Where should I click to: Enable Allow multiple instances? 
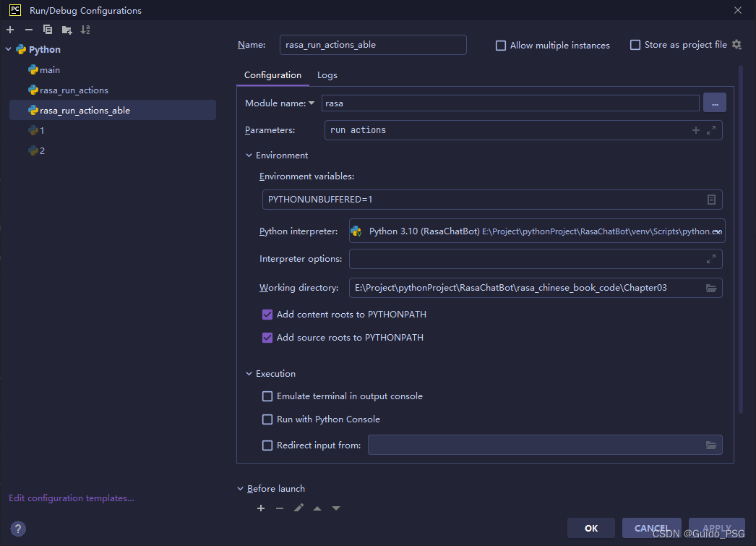point(501,46)
